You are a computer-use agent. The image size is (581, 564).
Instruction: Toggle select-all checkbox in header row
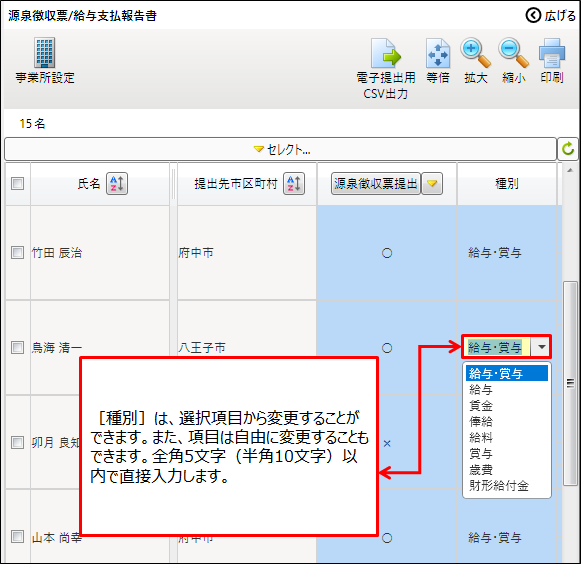(17, 183)
